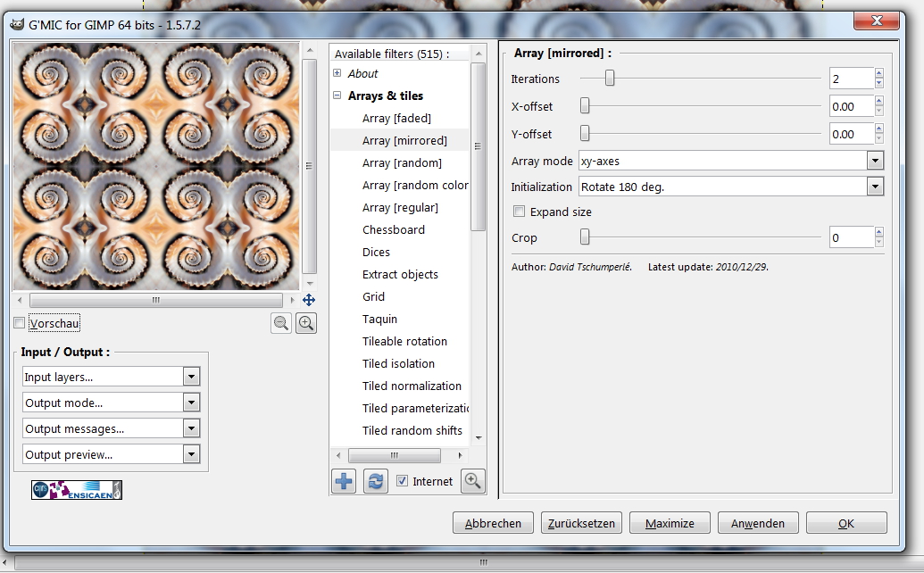The width and height of the screenshot is (924, 573).
Task: Toggle the Internet checkbox
Action: pyautogui.click(x=402, y=481)
